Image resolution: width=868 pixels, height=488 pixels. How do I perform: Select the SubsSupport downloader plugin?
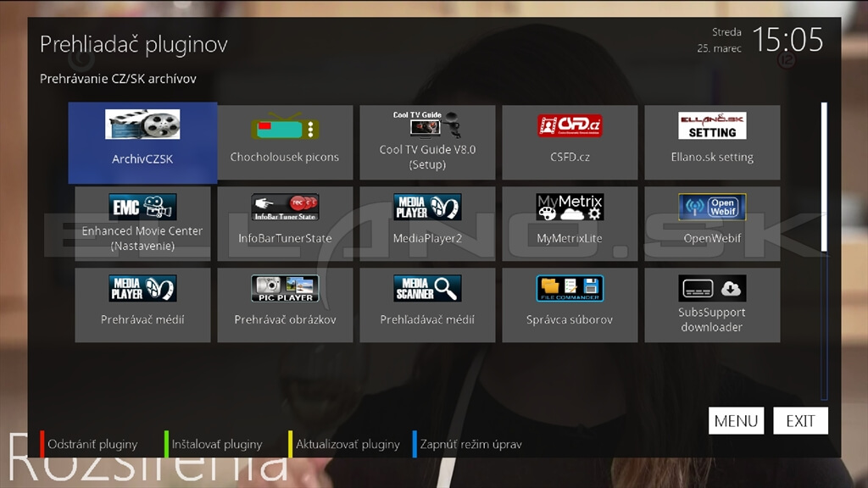coord(712,305)
